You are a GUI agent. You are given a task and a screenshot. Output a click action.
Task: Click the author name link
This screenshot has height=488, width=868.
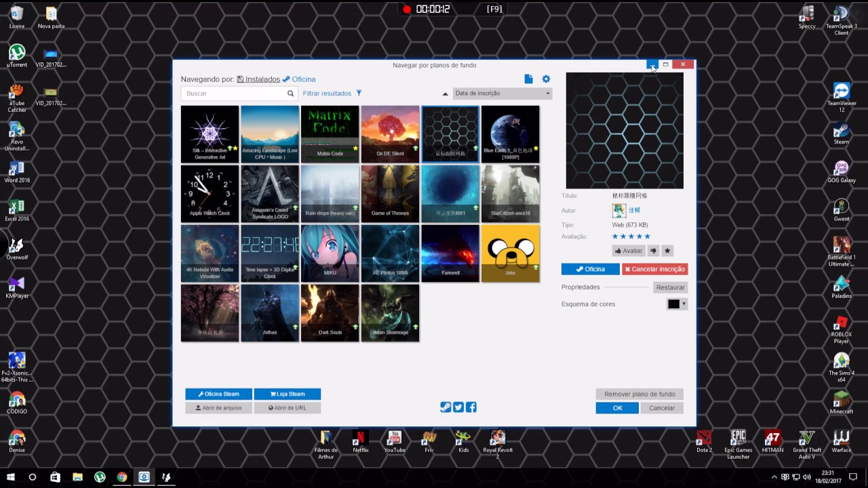click(634, 210)
